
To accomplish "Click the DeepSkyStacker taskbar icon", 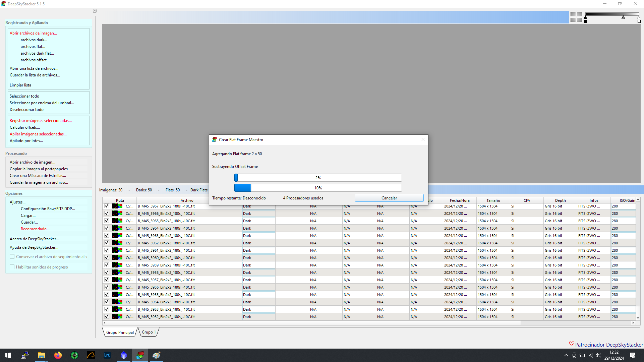I will point(140,355).
